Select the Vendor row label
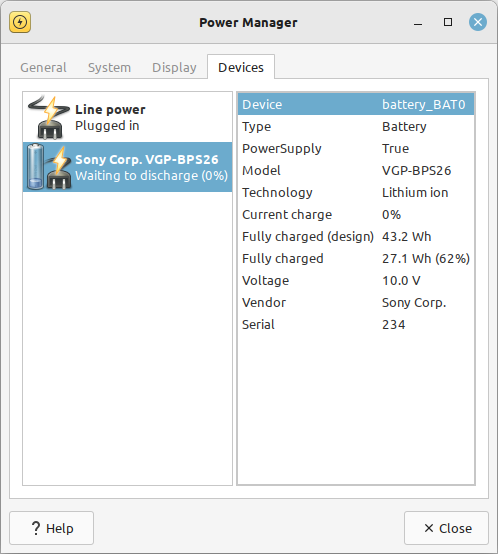The image size is (498, 554). click(264, 302)
